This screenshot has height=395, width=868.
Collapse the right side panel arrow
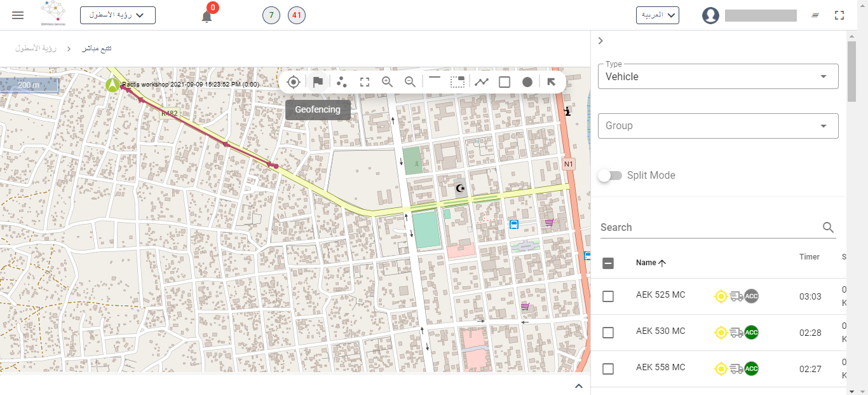tap(600, 41)
